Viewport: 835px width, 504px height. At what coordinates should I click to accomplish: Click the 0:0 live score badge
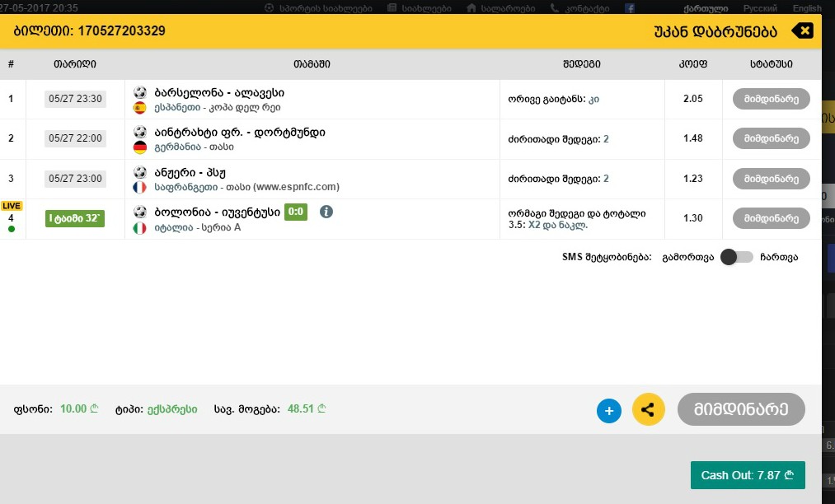(x=296, y=212)
